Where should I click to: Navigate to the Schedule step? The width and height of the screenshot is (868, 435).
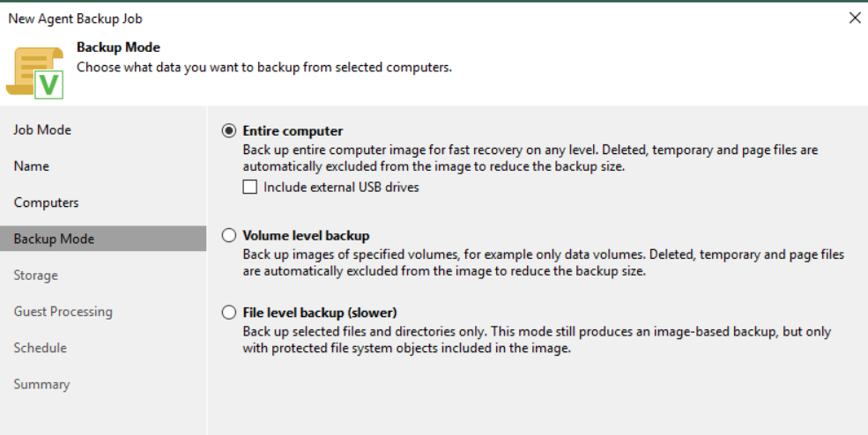pos(40,348)
